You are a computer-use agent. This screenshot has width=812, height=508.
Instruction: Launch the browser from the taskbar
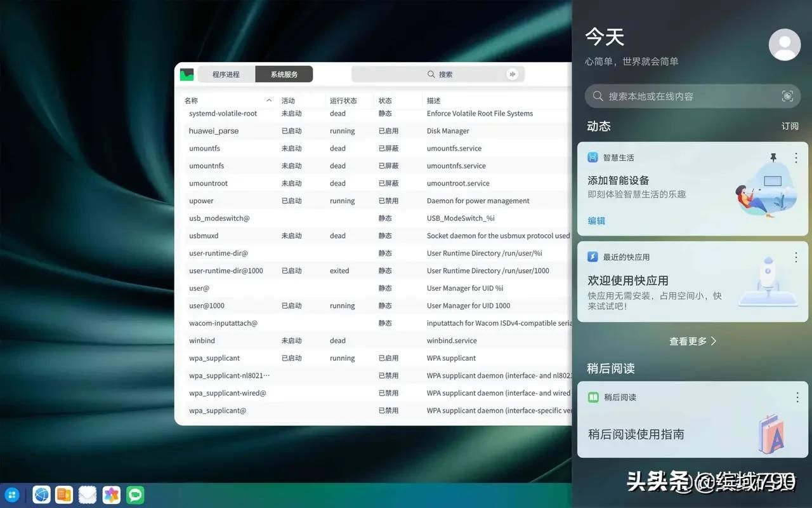point(41,495)
